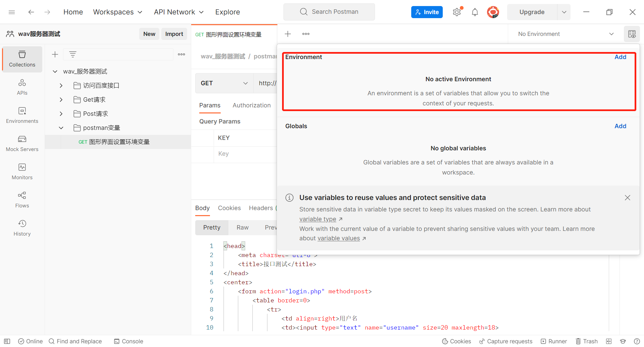Go back with the left arrow
Image resolution: width=644 pixels, height=347 pixels.
click(31, 12)
